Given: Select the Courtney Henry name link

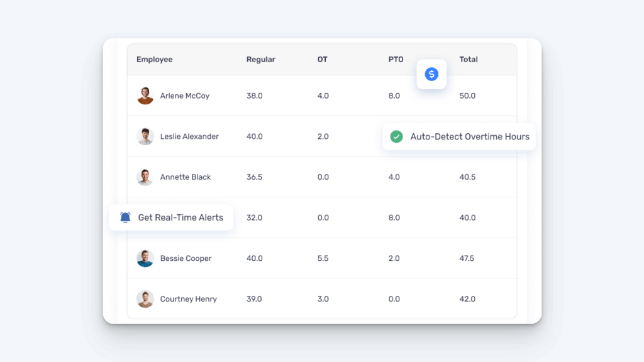Looking at the screenshot, I should click(x=189, y=299).
